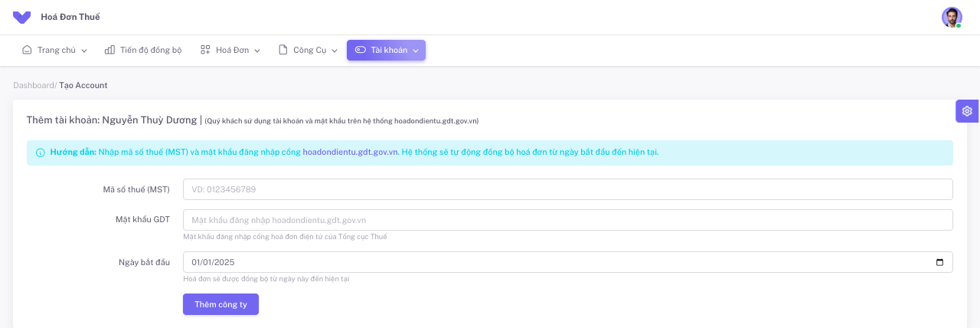The width and height of the screenshot is (980, 328).
Task: Click the Hoá Đơn Thuế brand title
Action: coord(70,17)
